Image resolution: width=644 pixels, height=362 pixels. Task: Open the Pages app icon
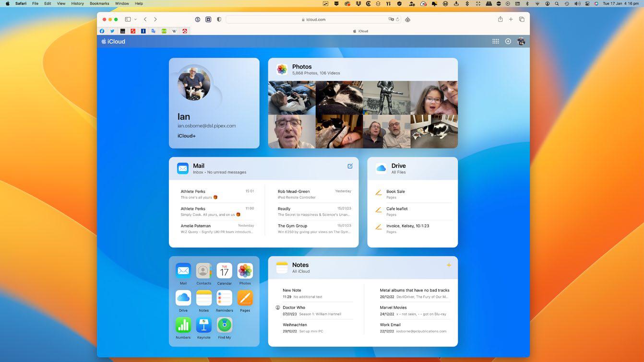(x=245, y=298)
